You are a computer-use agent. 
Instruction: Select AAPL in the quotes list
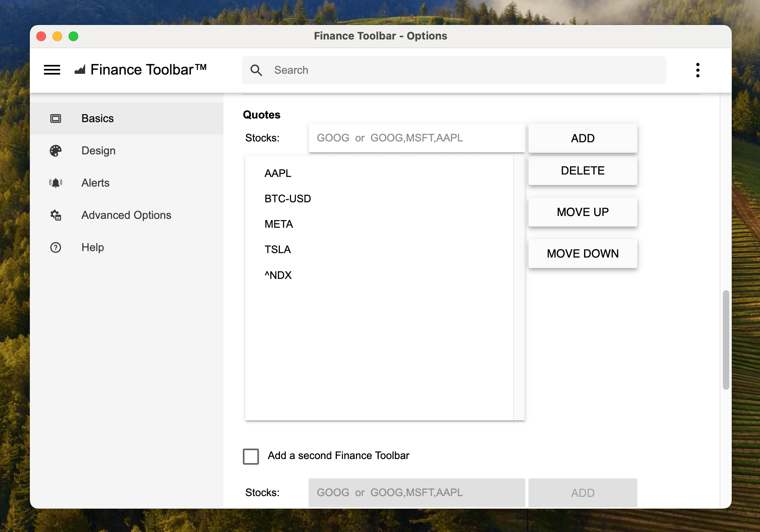(379, 173)
